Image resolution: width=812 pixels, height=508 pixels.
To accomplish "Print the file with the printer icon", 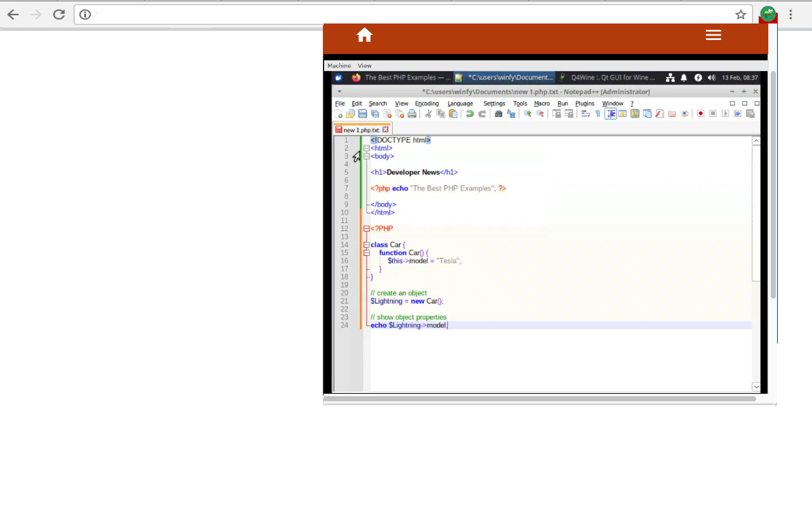I will click(x=411, y=114).
